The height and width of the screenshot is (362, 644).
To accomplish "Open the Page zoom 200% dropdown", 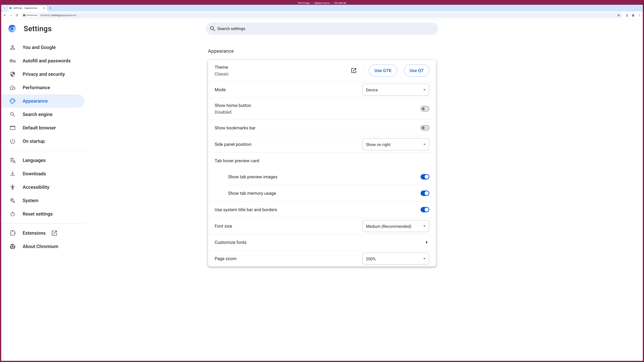I will 395,259.
